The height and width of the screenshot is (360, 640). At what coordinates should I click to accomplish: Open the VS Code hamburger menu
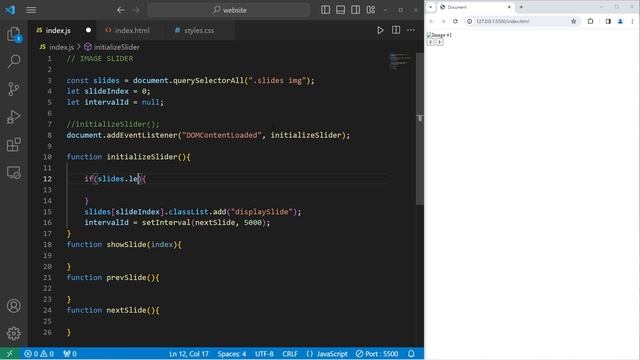31,10
